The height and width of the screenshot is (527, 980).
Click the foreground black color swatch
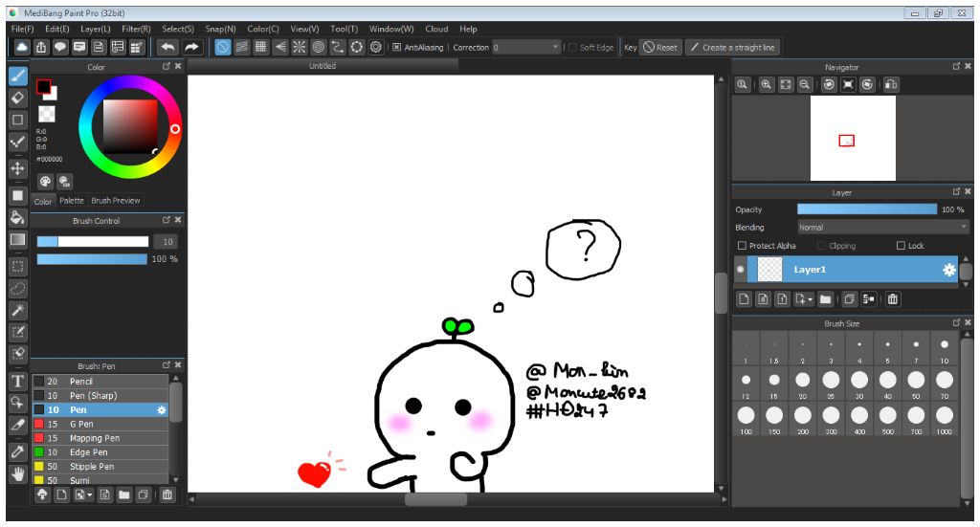pos(43,87)
